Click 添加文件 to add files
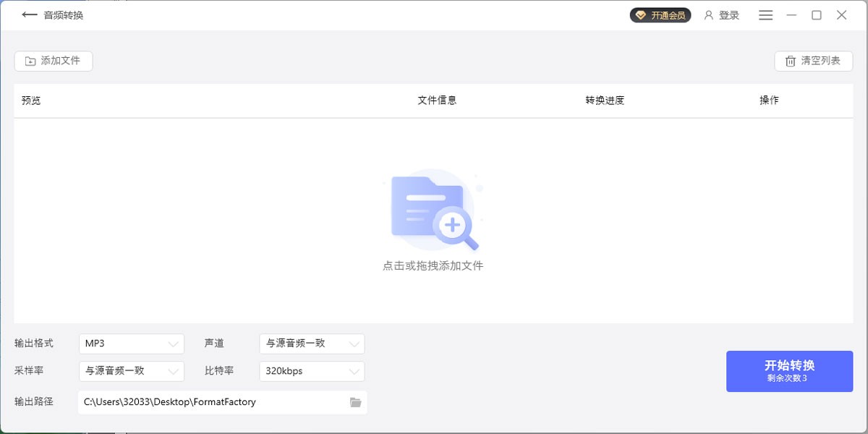The width and height of the screenshot is (868, 434). point(54,61)
